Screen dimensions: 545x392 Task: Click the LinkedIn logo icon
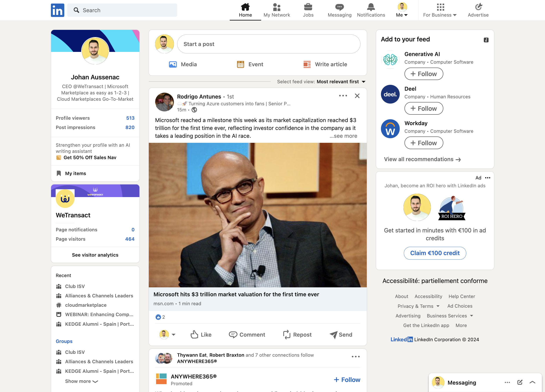pos(57,10)
